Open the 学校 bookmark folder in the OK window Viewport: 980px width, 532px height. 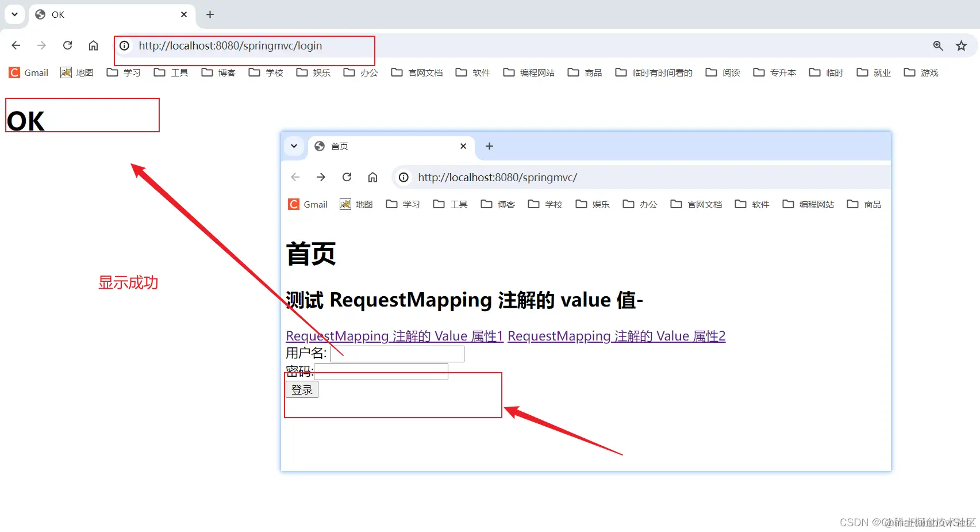pos(266,72)
